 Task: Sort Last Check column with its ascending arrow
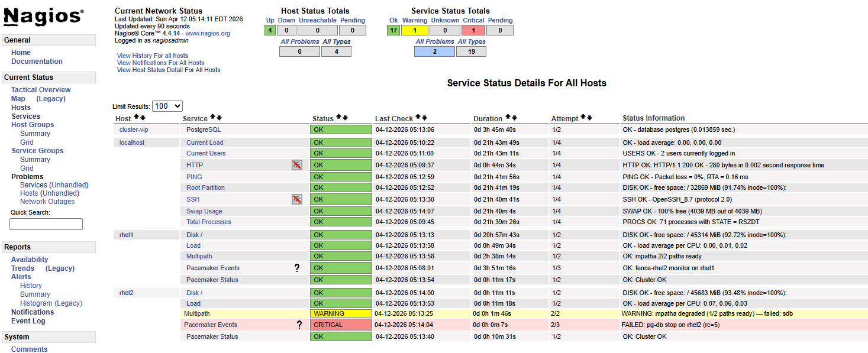[417, 117]
